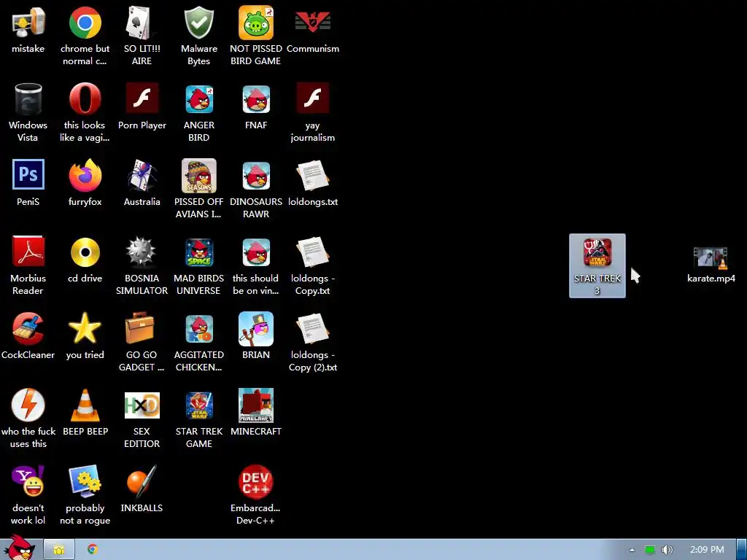Click the pinned Explorer taskbar button

59,550
